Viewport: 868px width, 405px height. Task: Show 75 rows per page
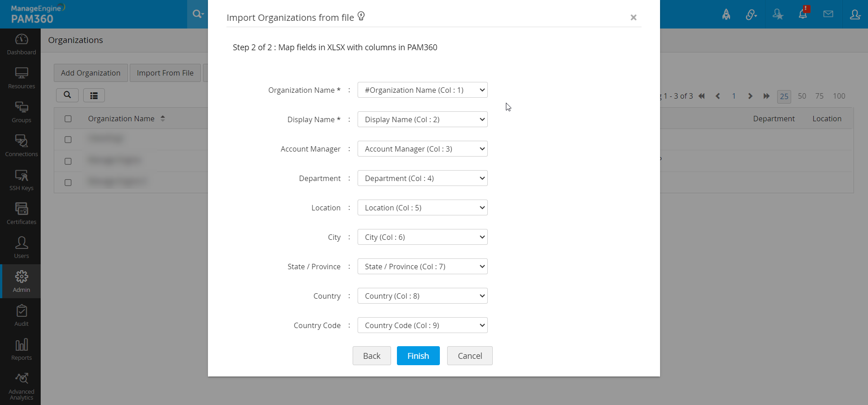pos(820,96)
